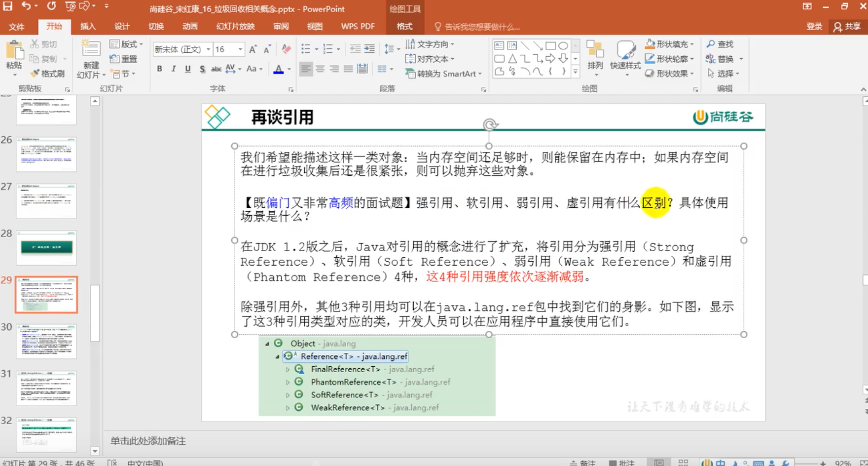
Task: Center align the text
Action: coord(320,69)
